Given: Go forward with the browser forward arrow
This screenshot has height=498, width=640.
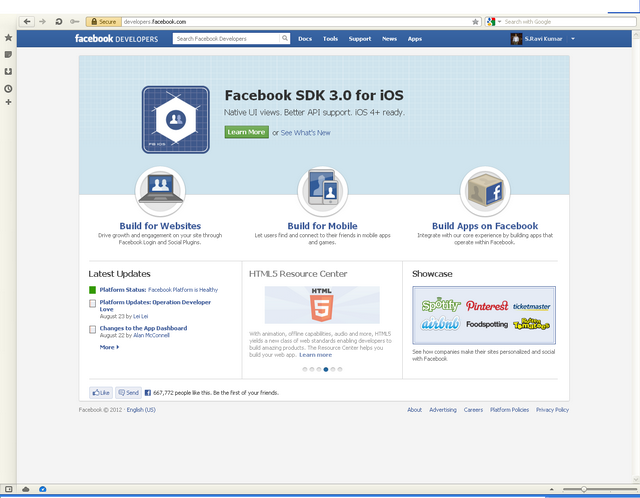Looking at the screenshot, I should point(43,22).
